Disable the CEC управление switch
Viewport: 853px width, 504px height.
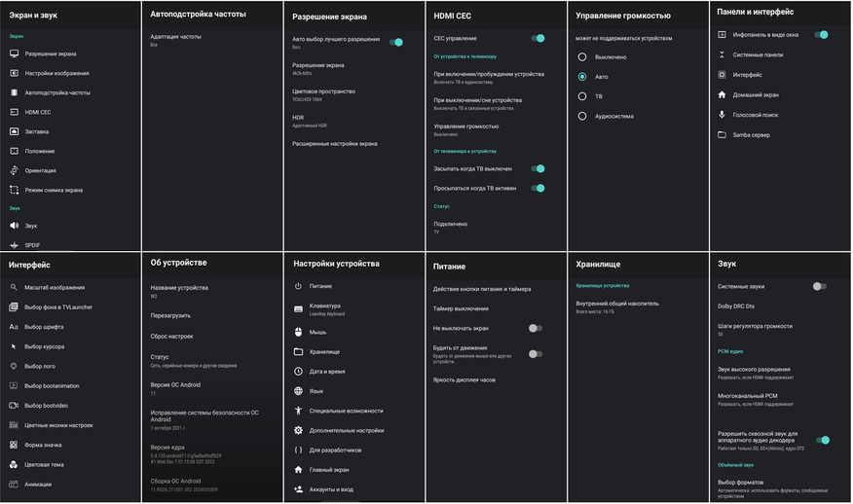(538, 38)
